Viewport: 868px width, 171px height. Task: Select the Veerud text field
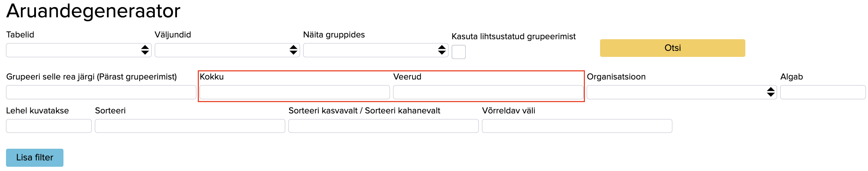tap(488, 92)
